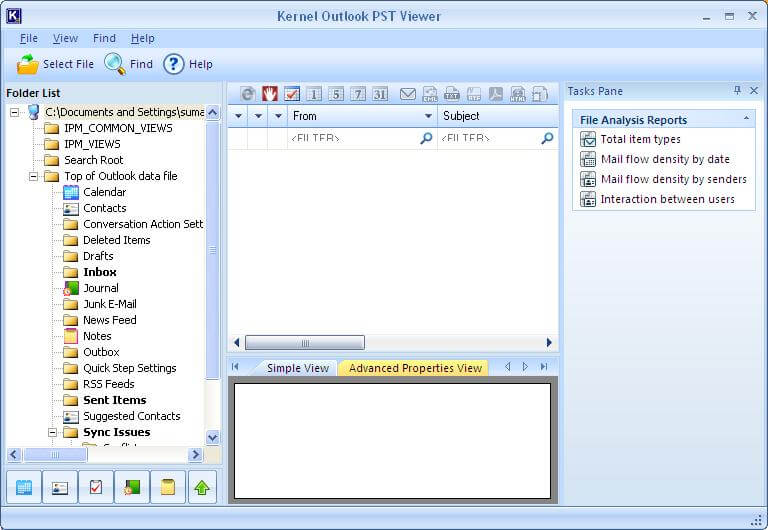Click message list horizontal scrollbar thumb
The width and height of the screenshot is (768, 530).
click(x=305, y=343)
